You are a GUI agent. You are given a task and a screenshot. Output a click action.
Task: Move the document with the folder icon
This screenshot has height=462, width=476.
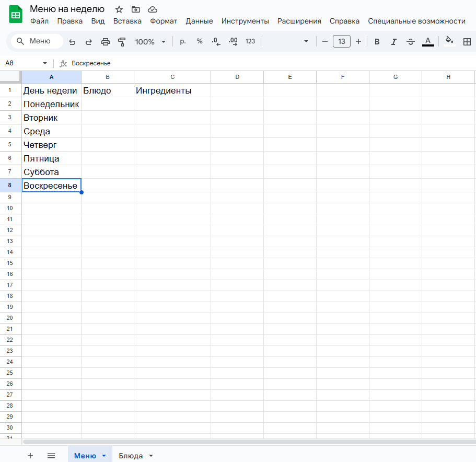coord(136,9)
